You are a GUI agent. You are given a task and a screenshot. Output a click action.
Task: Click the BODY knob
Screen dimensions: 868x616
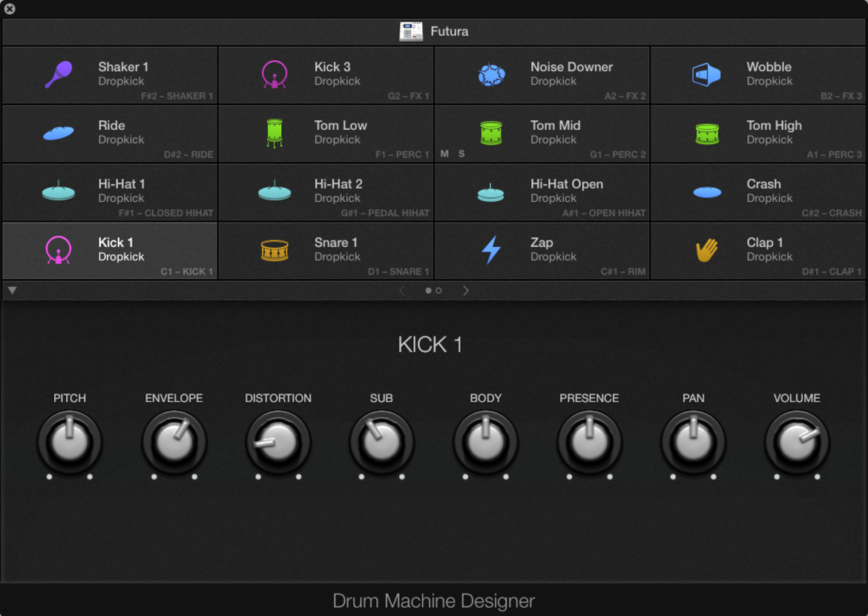pos(485,442)
